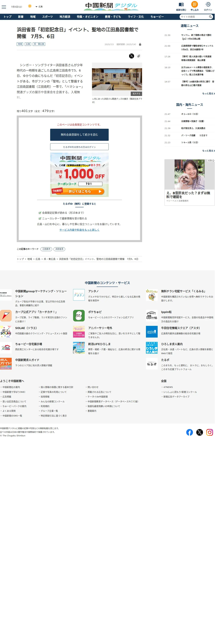The image size is (215, 644).
Task: Open the article exhibition photo
Action: tap(117, 79)
